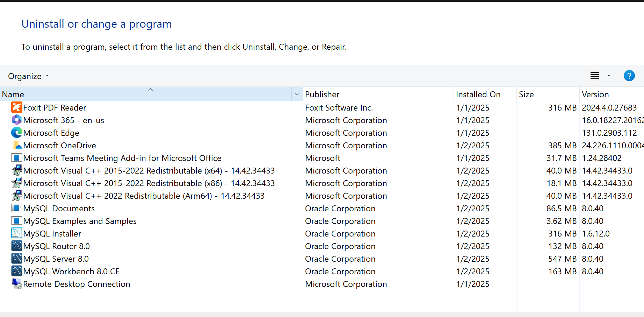Screen dimensions: 644x317
Task: Click the Remote Desktop Connection icon
Action: click(x=17, y=283)
